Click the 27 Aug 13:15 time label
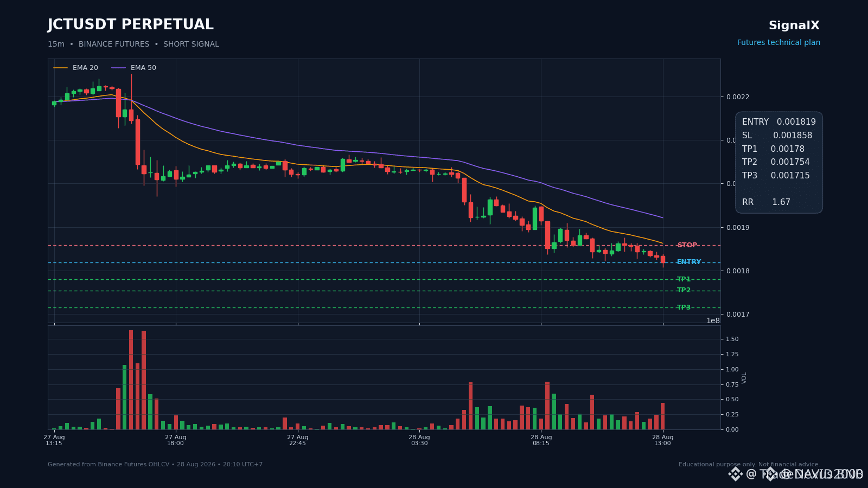868x488 pixels. tap(54, 440)
